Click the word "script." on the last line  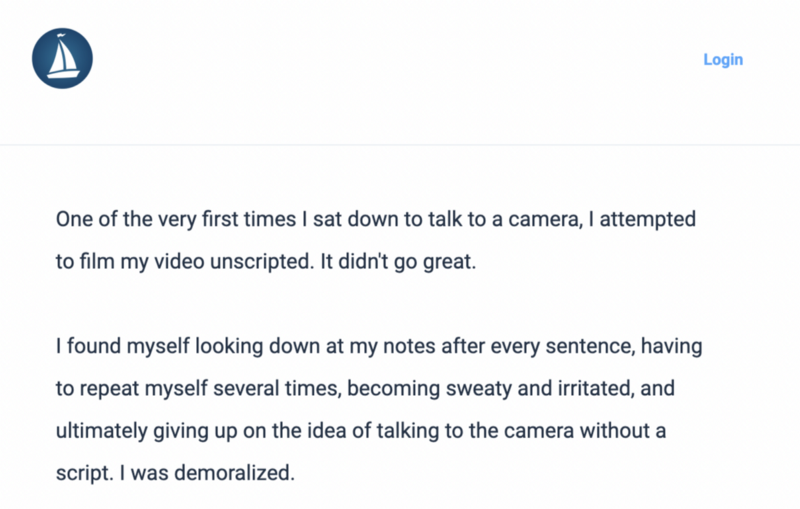coord(85,473)
